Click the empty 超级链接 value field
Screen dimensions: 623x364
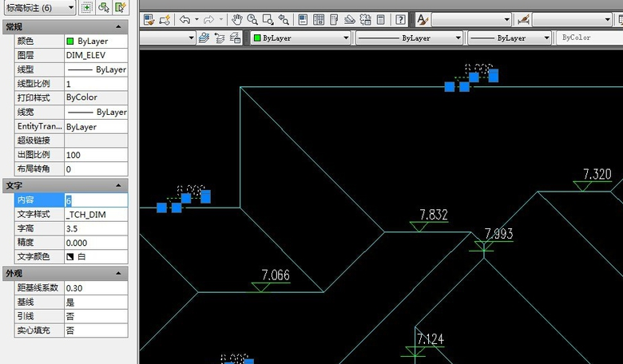click(x=96, y=140)
